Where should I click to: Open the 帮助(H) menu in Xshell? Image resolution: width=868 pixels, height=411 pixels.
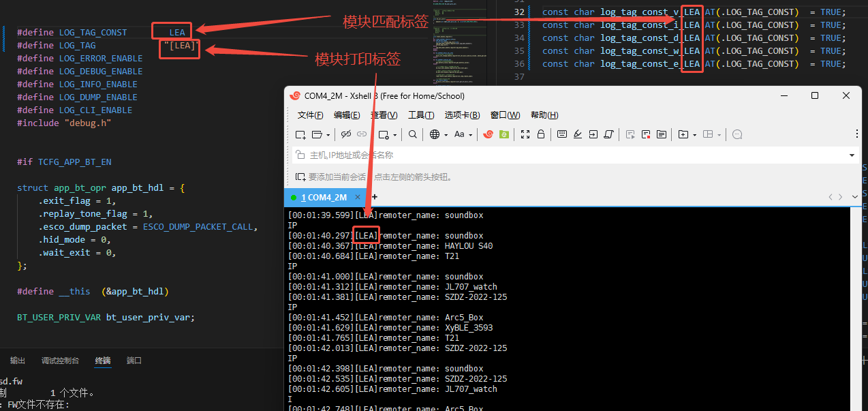click(544, 115)
